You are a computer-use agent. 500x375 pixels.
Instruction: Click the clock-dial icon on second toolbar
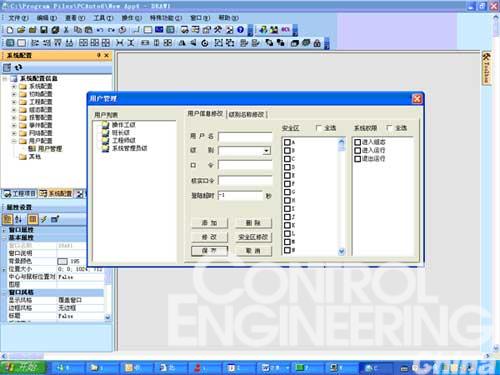205,43
